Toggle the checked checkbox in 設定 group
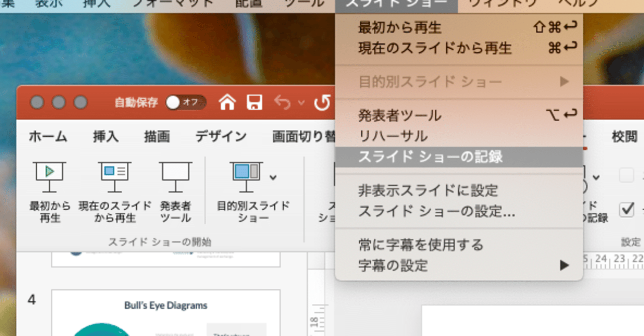644x336 pixels. pos(626,209)
